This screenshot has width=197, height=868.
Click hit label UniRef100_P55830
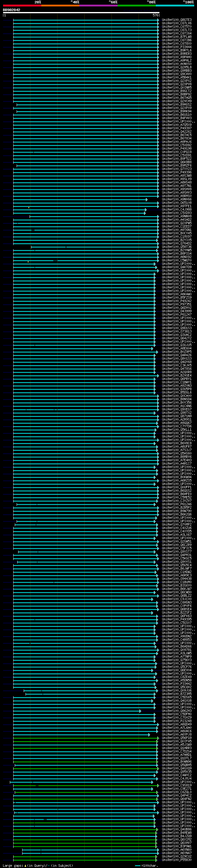pos(176,860)
